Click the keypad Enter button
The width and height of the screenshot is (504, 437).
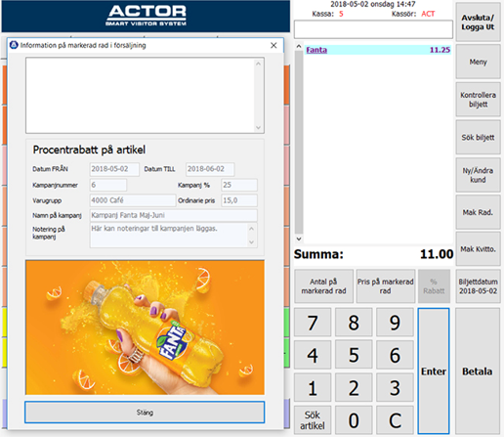tap(434, 371)
